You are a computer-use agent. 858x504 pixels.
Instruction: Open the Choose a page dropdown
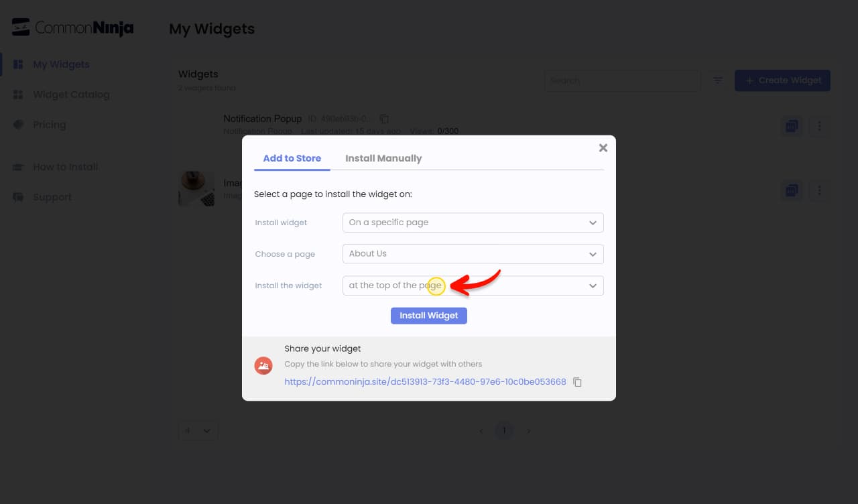pos(473,254)
